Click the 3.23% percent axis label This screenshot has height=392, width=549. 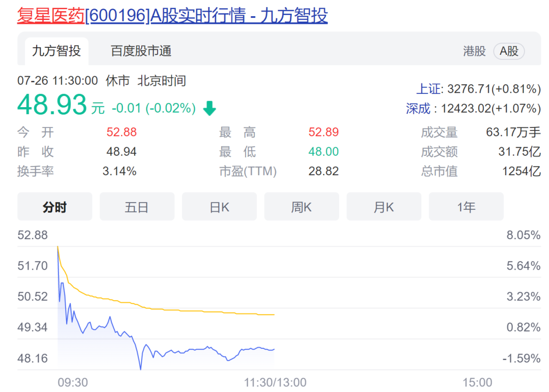point(524,297)
